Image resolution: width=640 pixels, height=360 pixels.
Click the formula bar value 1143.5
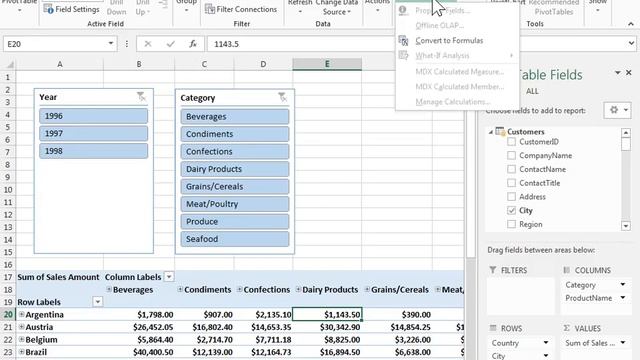pos(227,44)
